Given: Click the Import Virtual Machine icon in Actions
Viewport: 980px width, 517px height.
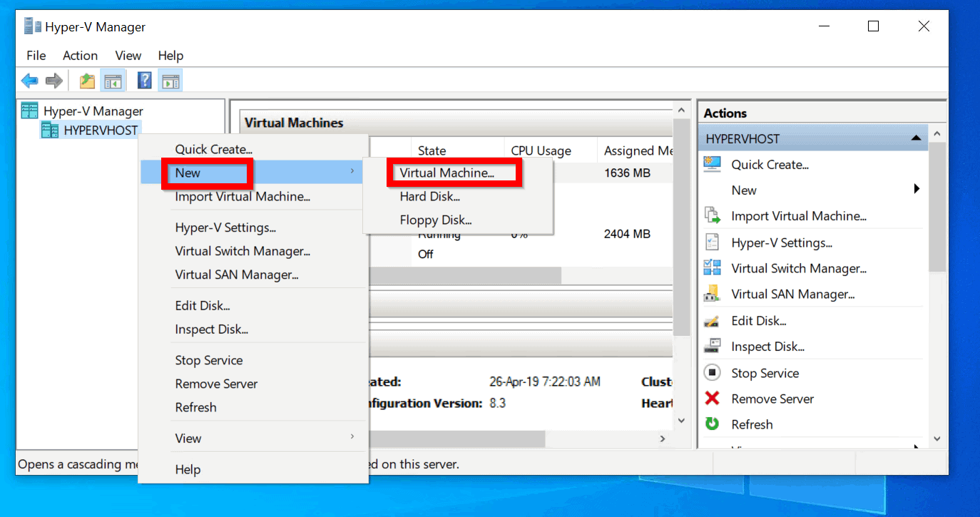Looking at the screenshot, I should point(711,215).
